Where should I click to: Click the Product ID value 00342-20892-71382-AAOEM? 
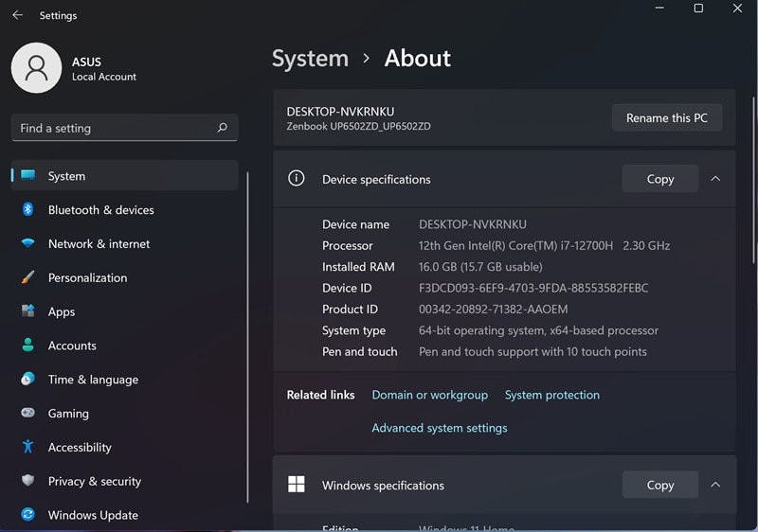(493, 310)
